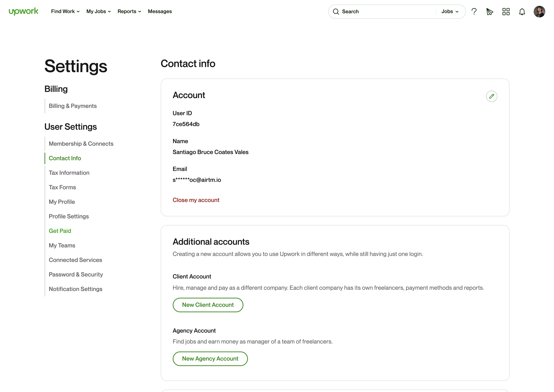
Task: Click the search magnifier icon
Action: tap(336, 12)
